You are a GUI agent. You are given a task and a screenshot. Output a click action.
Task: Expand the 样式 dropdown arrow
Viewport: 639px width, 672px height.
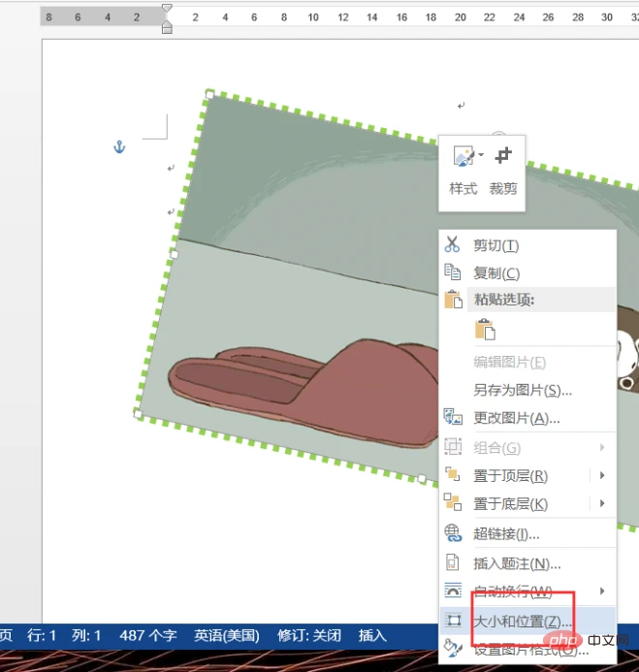pyautogui.click(x=481, y=155)
